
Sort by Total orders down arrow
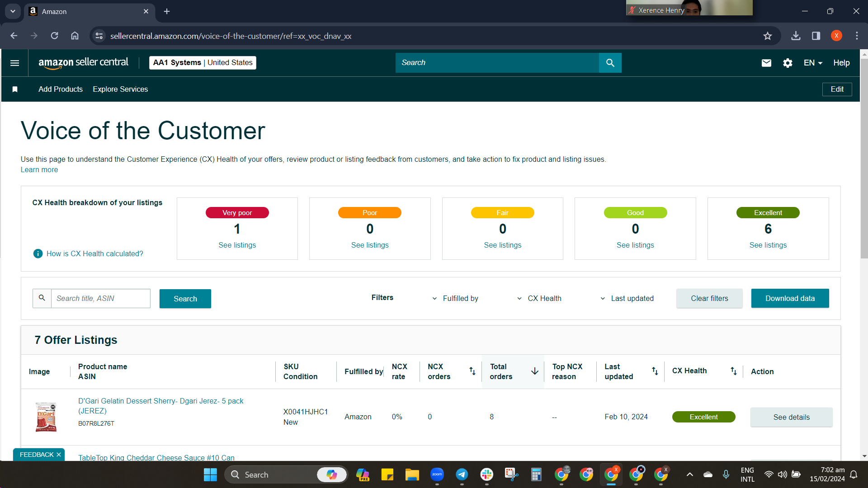[x=535, y=371]
